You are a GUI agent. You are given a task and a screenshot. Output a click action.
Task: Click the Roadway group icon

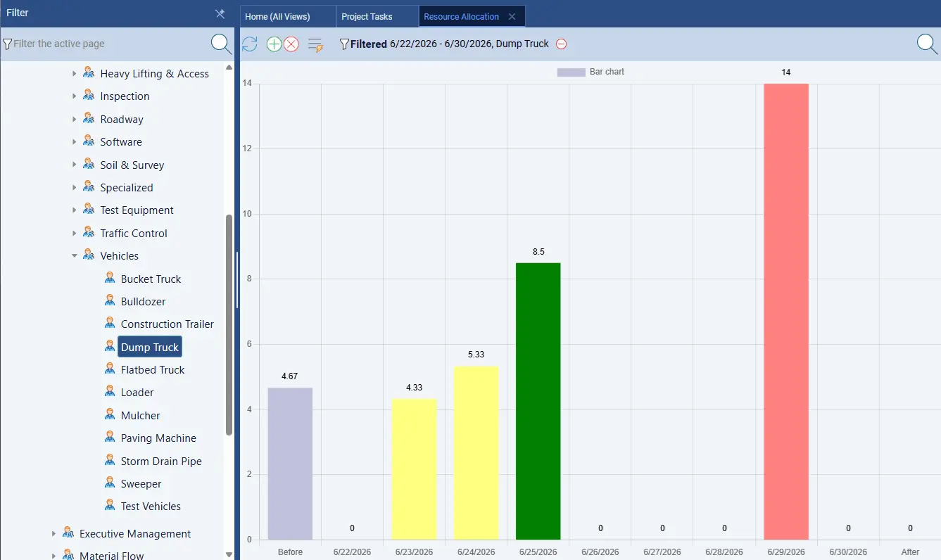[x=89, y=119]
